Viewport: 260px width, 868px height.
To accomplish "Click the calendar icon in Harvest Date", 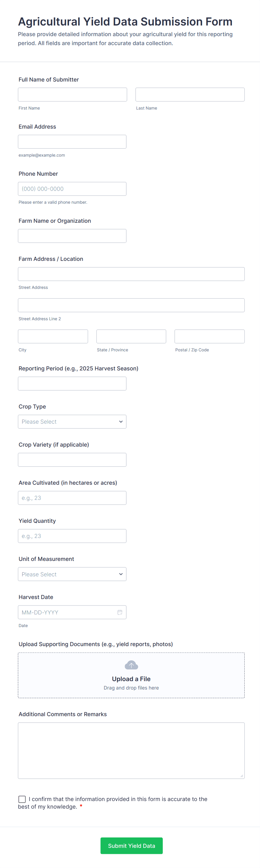I will pos(120,612).
